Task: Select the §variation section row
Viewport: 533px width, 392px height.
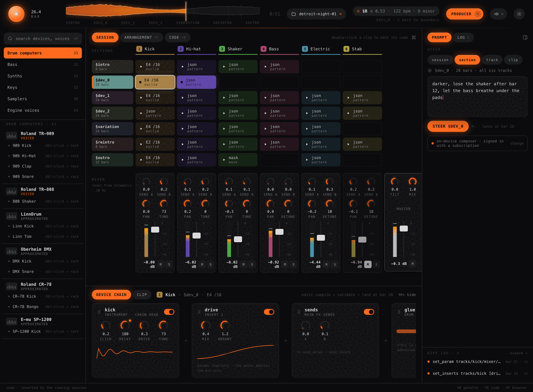Action: coord(113,129)
